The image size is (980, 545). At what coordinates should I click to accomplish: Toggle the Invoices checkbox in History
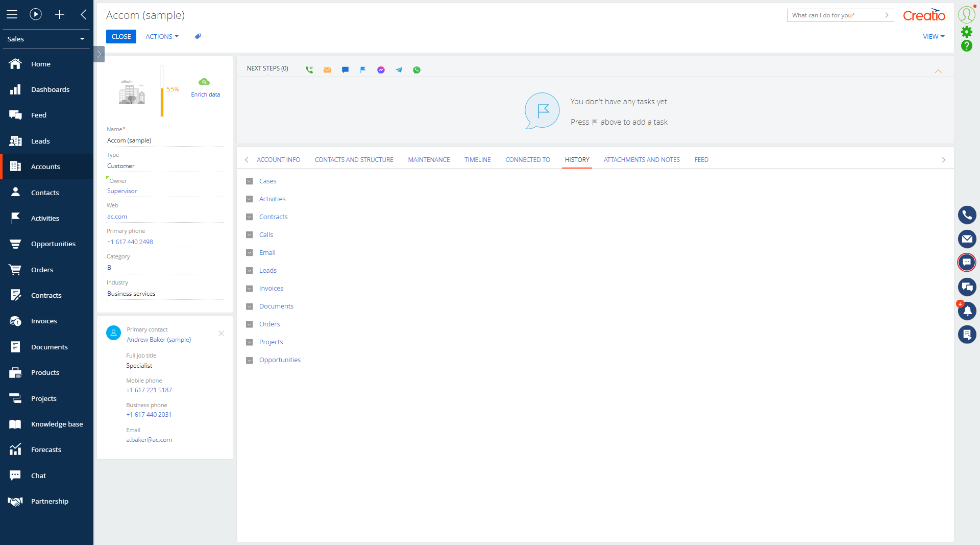click(249, 288)
